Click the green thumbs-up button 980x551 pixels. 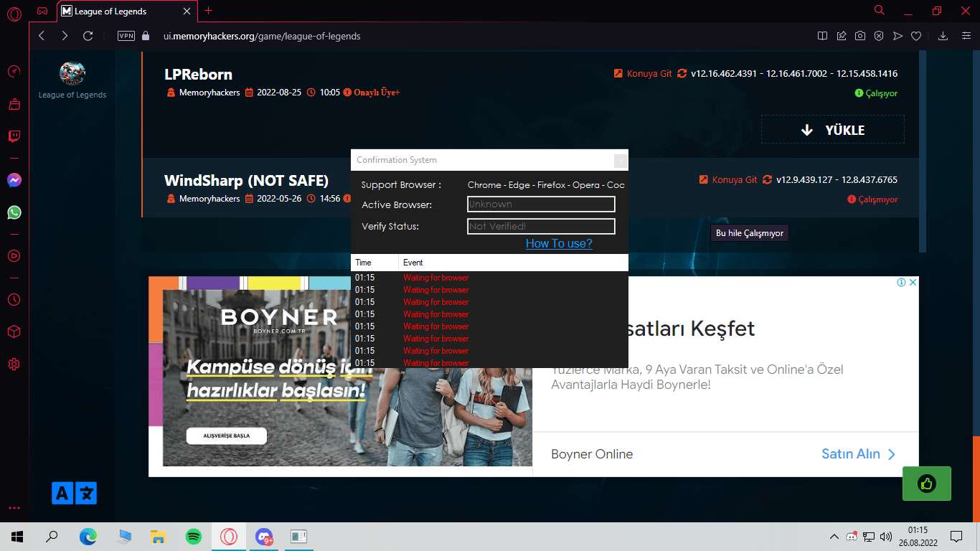[927, 484]
